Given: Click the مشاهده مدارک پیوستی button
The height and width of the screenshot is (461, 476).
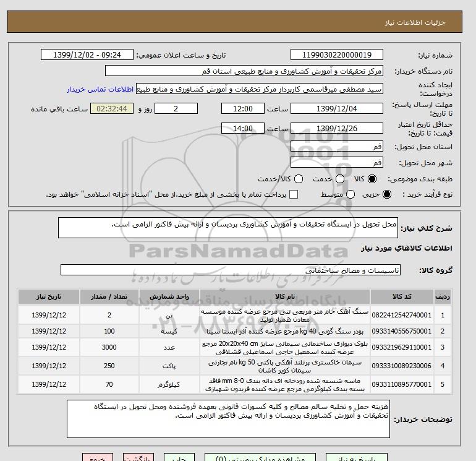Looking at the screenshot, I should pyautogui.click(x=260, y=457).
